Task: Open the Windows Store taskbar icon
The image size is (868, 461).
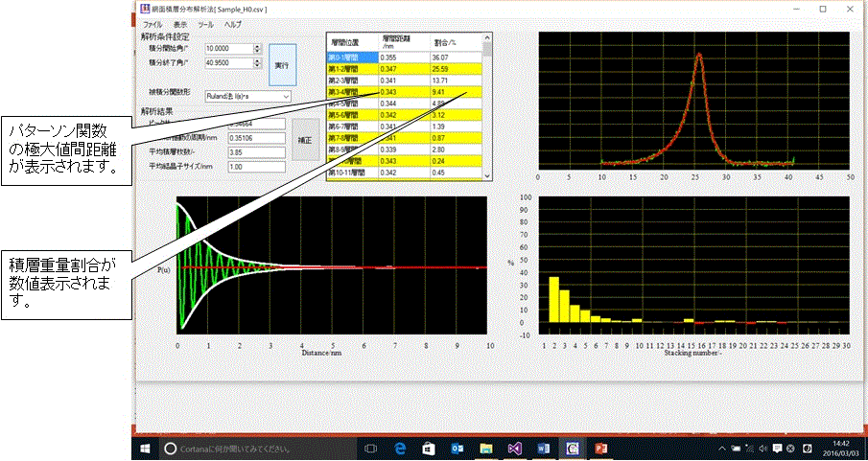Action: (429, 448)
